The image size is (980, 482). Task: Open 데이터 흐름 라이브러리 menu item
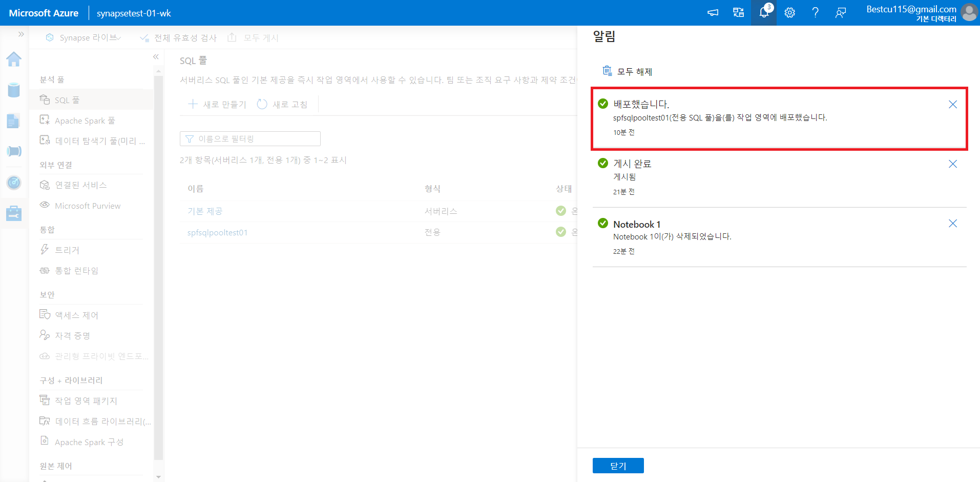pyautogui.click(x=92, y=421)
